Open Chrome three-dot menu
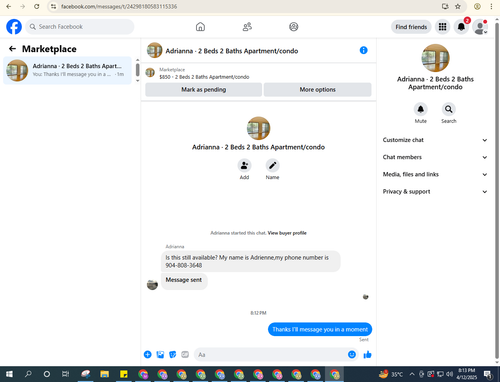The image size is (500, 382). tap(491, 6)
